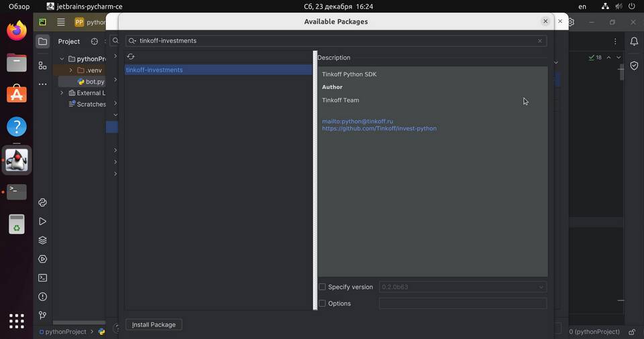
Task: Open Python Packages tool window icon
Action: [42, 202]
